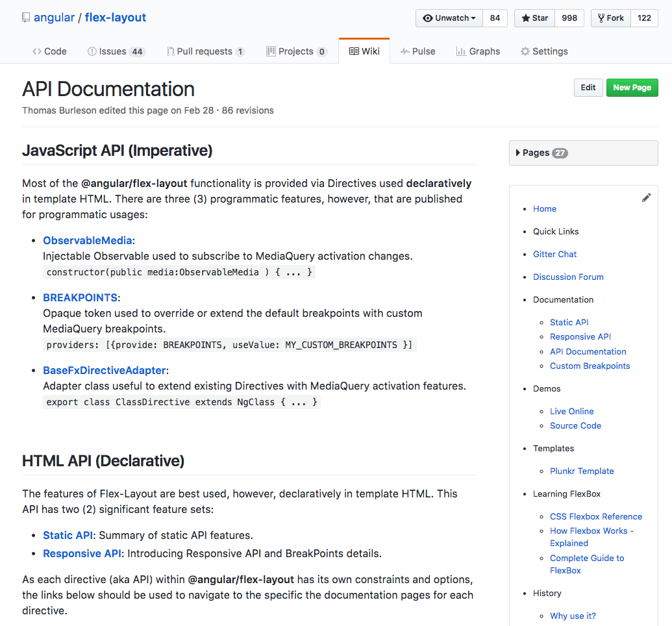Image resolution: width=672 pixels, height=626 pixels.
Task: Click the Edit button for this wiki page
Action: click(588, 87)
